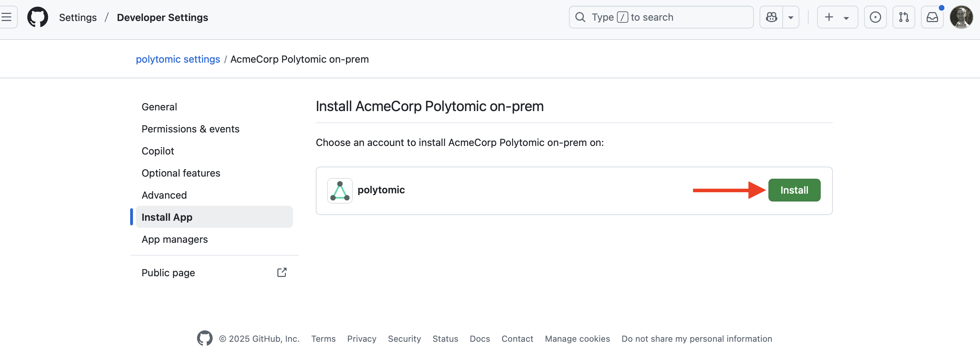Viewport: 980px width, 356px height.
Task: Open the Contact footer link
Action: tap(517, 339)
